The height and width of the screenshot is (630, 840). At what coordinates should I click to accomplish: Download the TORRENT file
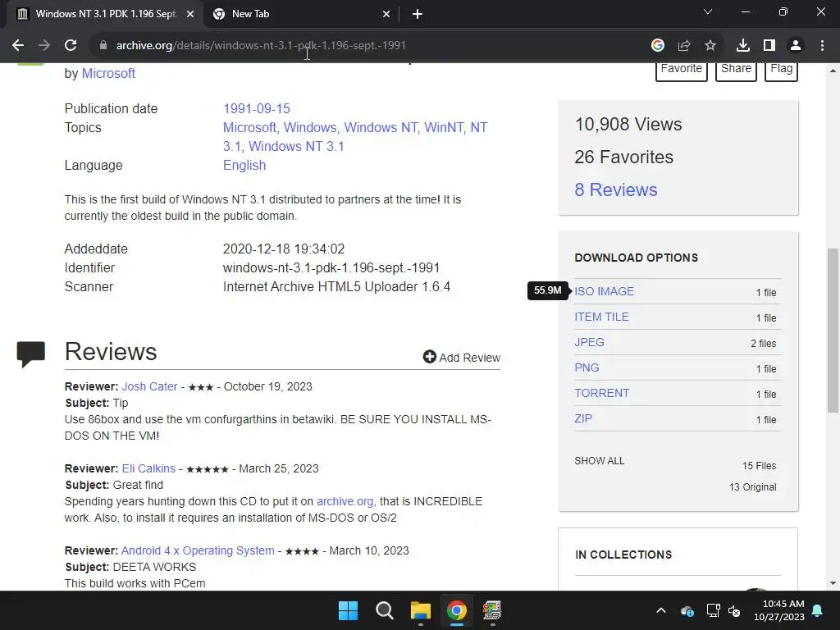(x=601, y=393)
